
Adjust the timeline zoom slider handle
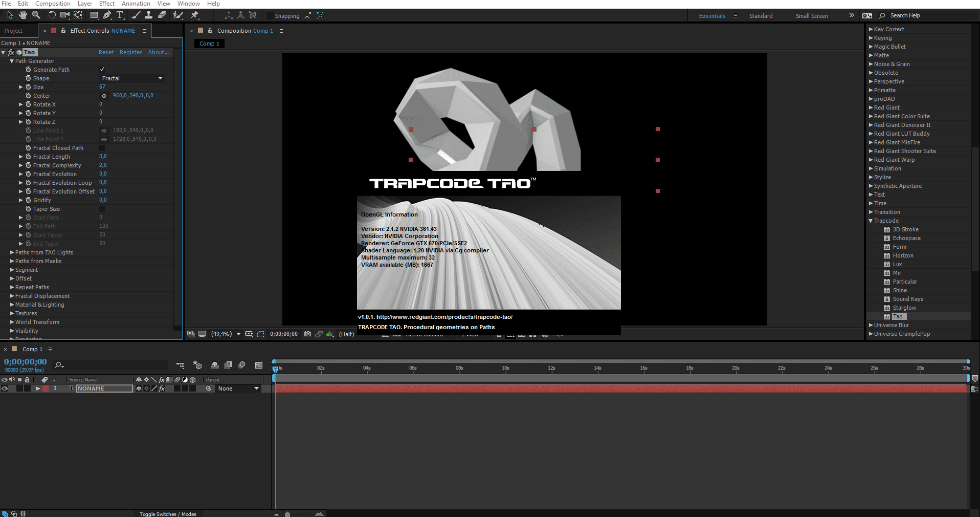(287, 514)
